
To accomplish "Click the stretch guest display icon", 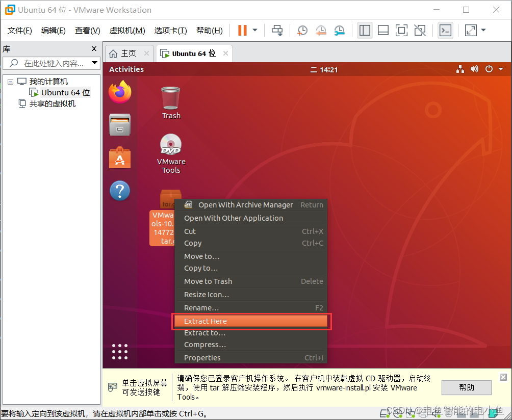I will click(471, 31).
